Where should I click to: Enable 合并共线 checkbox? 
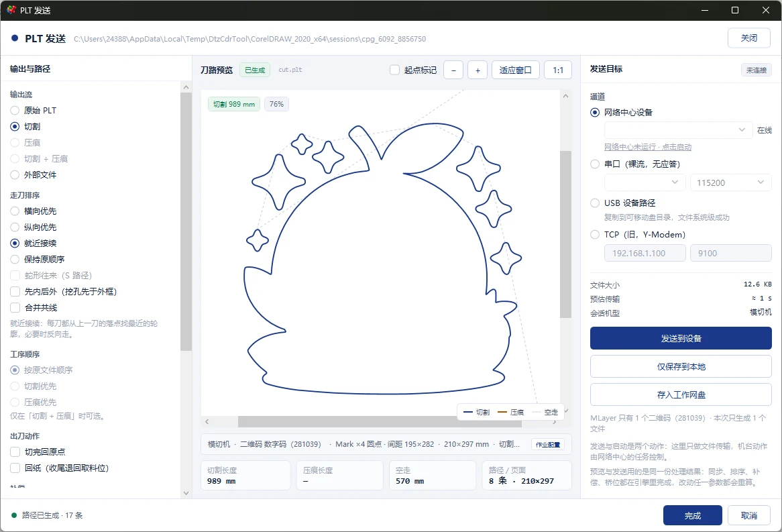click(15, 308)
